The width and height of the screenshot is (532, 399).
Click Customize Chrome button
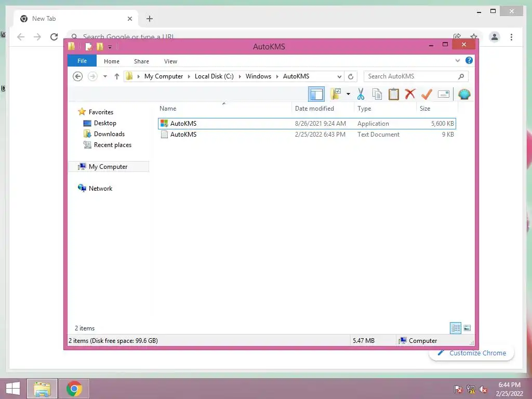click(x=472, y=353)
